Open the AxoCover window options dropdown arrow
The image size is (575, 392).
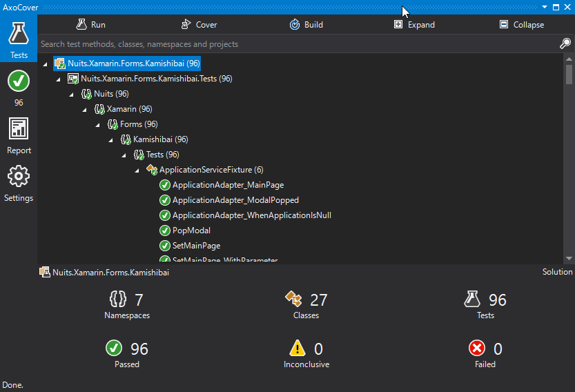pyautogui.click(x=545, y=7)
